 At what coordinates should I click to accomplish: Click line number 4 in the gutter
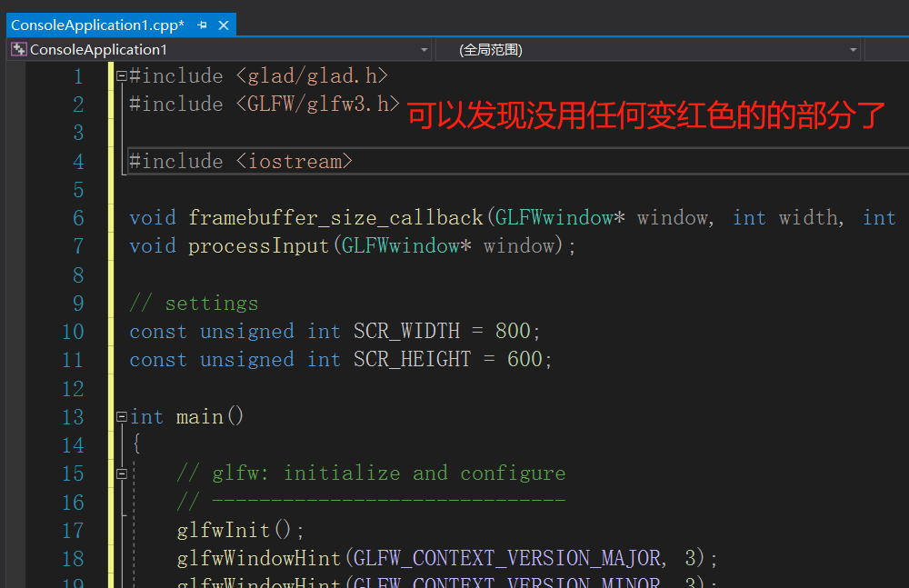[79, 162]
